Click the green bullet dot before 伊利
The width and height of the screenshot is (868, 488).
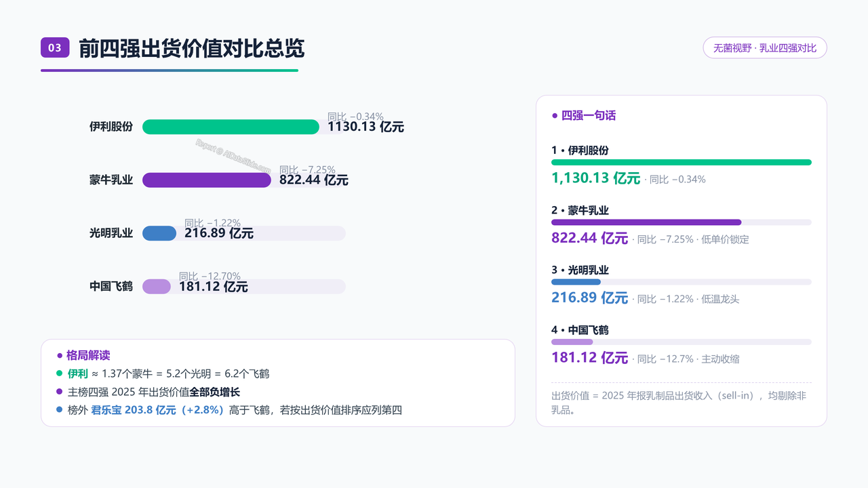60,373
